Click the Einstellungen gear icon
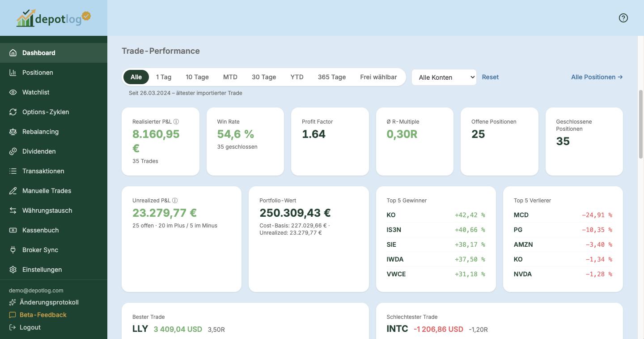This screenshot has width=644, height=339. [13, 270]
